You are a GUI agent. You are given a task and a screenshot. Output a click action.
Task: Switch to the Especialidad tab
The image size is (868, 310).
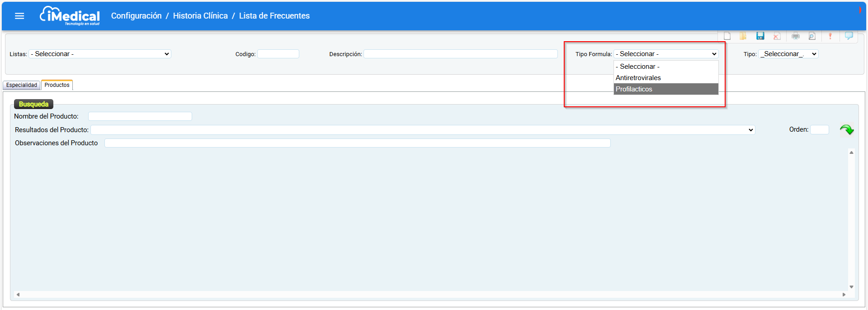coord(22,85)
